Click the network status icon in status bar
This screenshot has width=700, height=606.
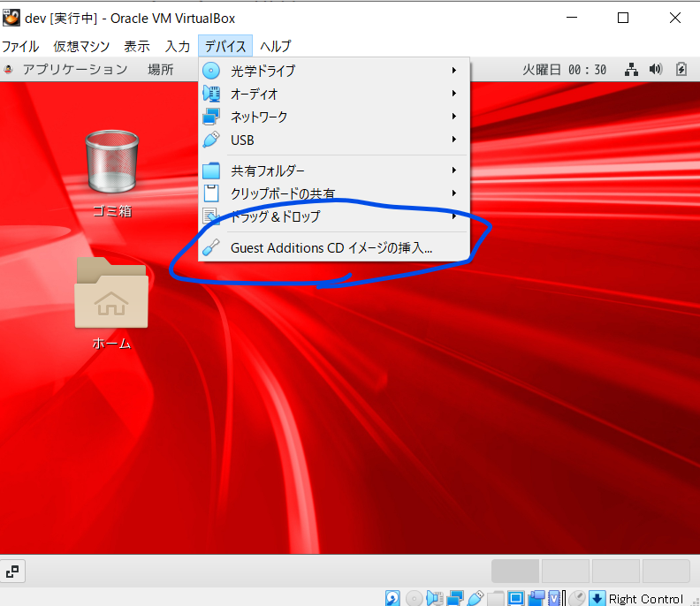[x=455, y=598]
